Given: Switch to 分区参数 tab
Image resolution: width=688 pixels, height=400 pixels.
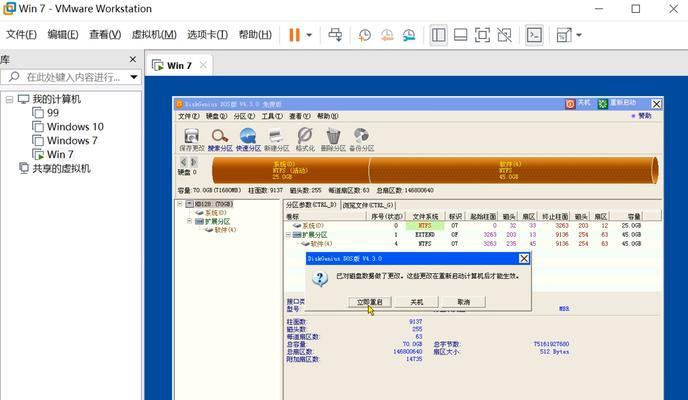Looking at the screenshot, I should click(311, 205).
